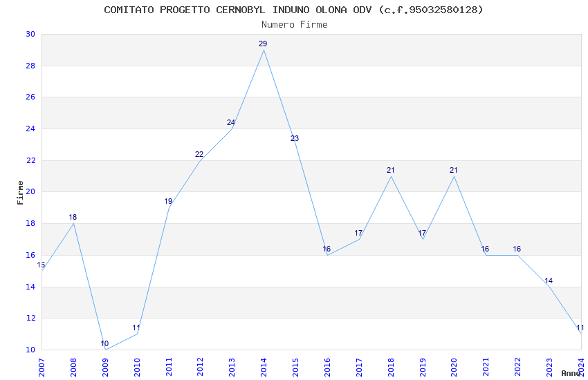
Task: Click the y-axis tick value 12
Action: (x=30, y=318)
